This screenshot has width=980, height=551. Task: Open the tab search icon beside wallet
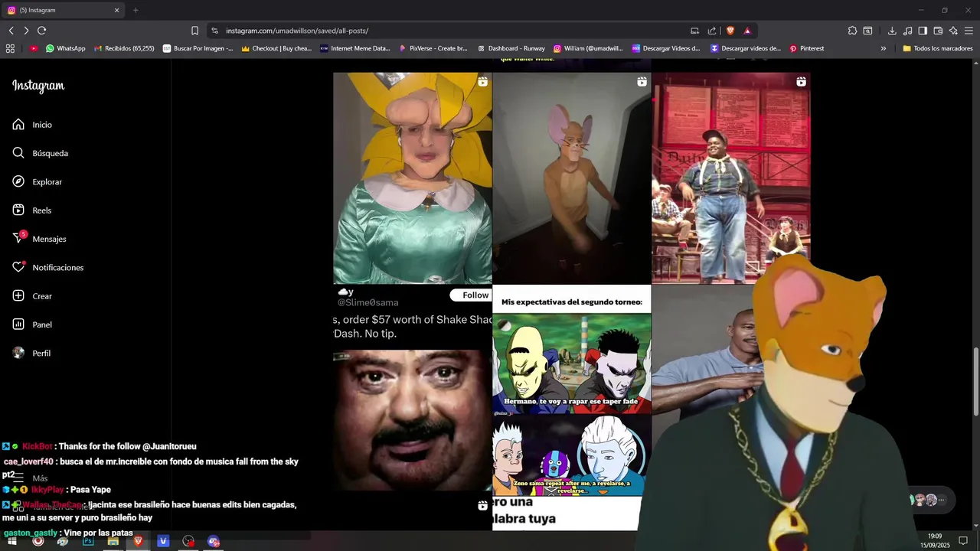click(867, 31)
